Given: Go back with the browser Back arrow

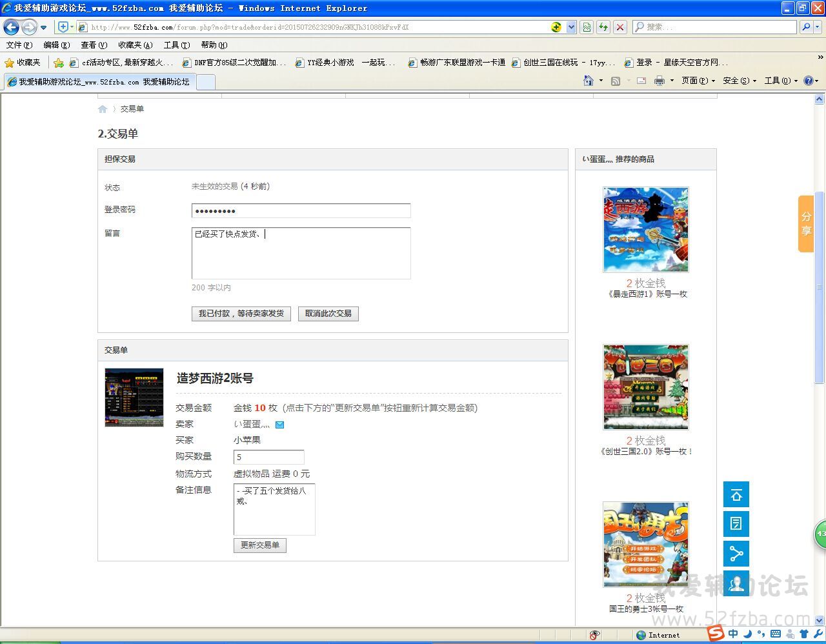Looking at the screenshot, I should click(11, 27).
